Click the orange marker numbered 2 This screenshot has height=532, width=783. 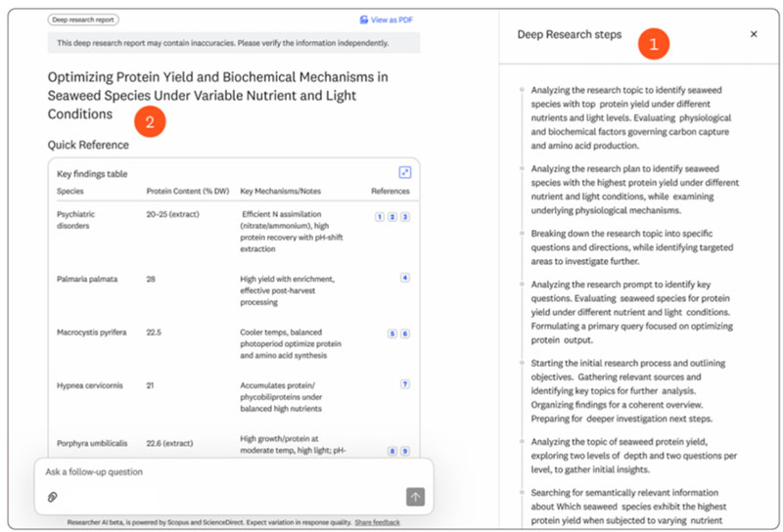[149, 122]
